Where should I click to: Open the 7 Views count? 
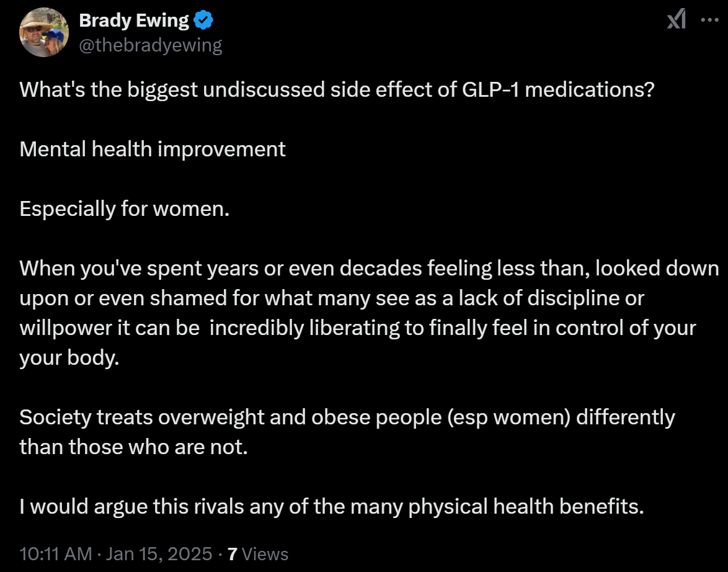[x=258, y=553]
